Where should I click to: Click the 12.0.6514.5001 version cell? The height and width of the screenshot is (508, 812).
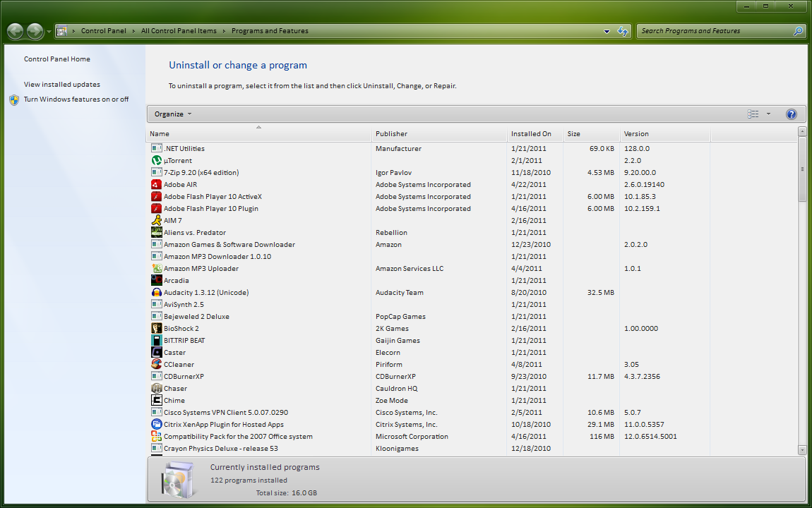(650, 437)
